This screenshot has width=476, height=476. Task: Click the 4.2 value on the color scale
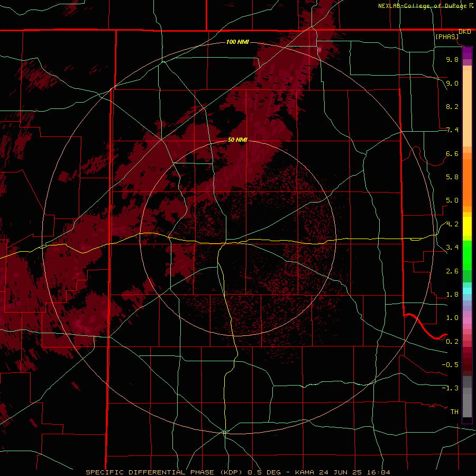pyautogui.click(x=452, y=224)
